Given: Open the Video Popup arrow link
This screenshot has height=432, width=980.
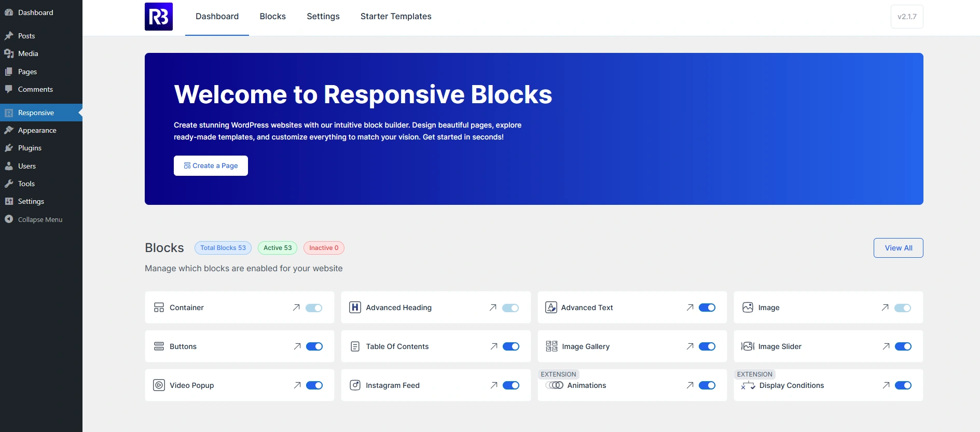Looking at the screenshot, I should (297, 385).
